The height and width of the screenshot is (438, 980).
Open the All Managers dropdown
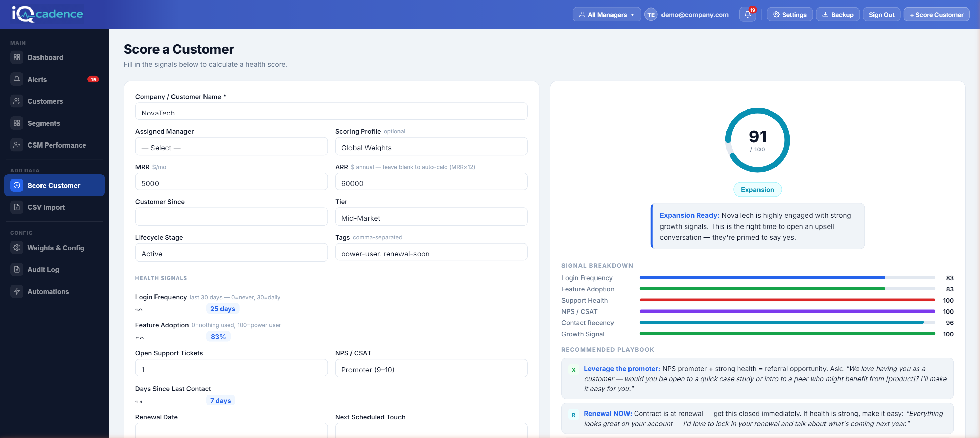click(606, 14)
